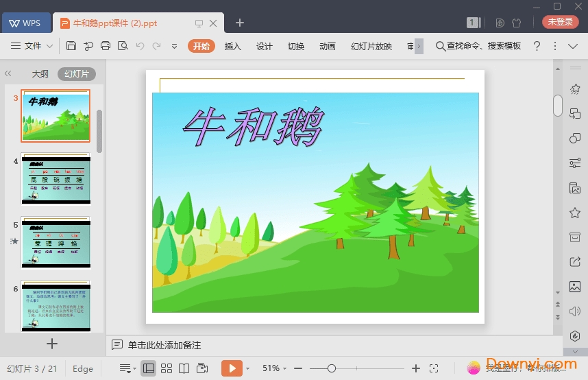Add a new slide with the panel plus

pyautogui.click(x=52, y=344)
